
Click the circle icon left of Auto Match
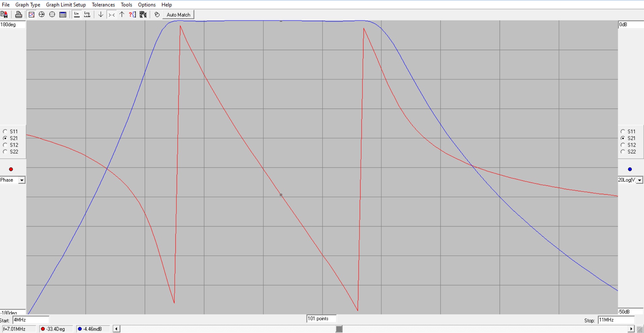[157, 14]
